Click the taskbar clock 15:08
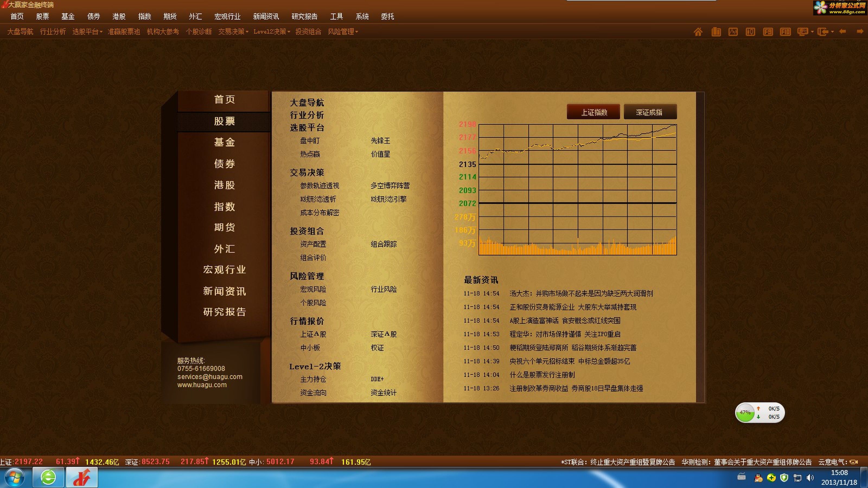 (839, 473)
